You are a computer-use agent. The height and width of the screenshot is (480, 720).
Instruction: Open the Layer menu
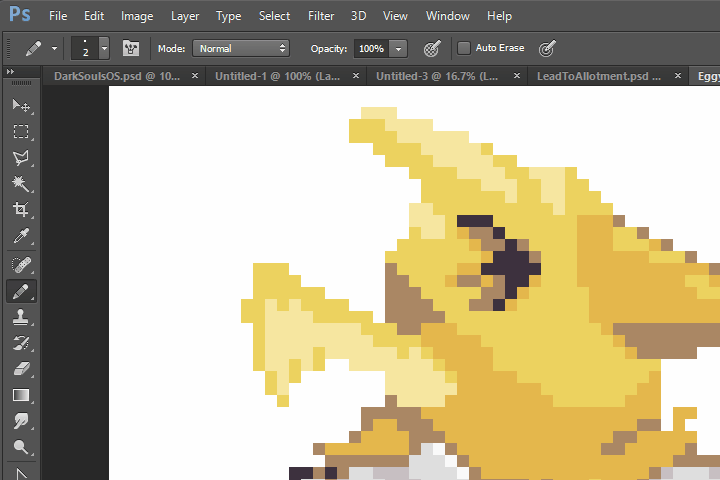tap(185, 16)
